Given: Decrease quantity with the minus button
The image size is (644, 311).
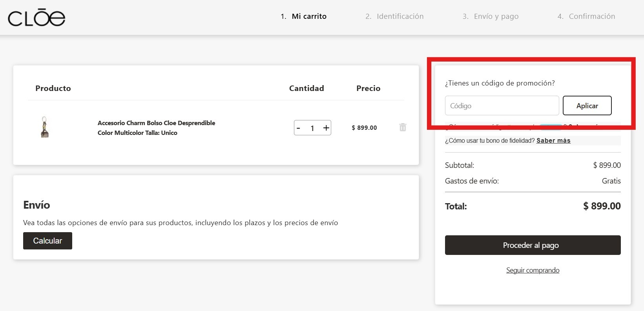Looking at the screenshot, I should point(299,128).
